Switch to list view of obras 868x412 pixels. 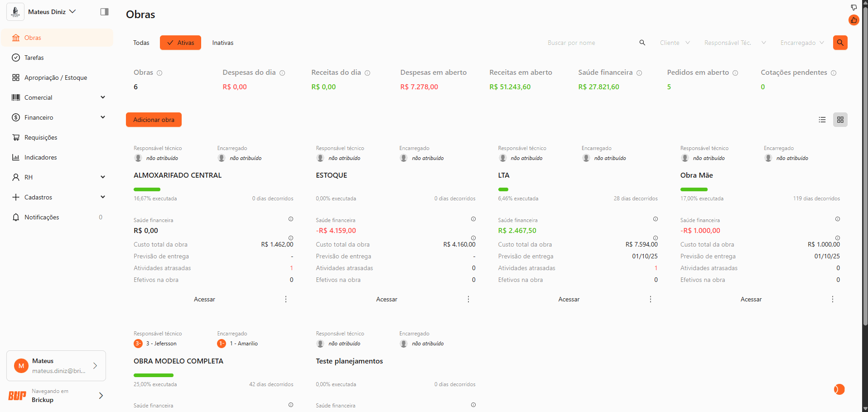pos(822,120)
